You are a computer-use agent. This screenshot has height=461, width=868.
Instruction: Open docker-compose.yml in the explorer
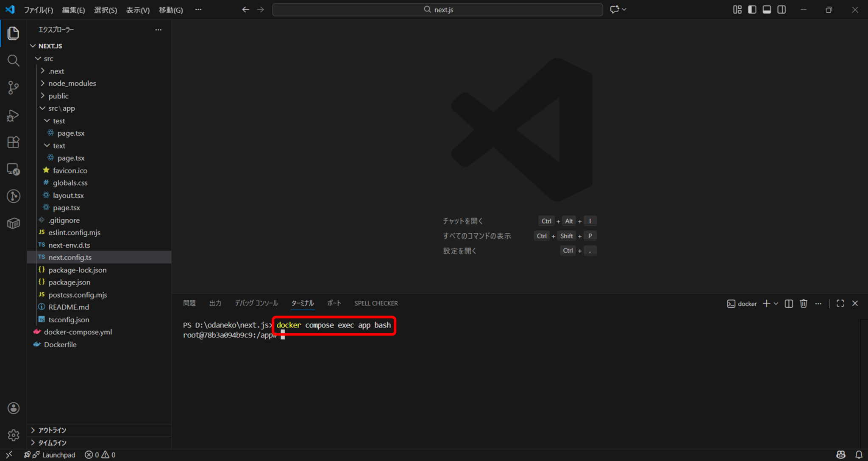point(78,332)
